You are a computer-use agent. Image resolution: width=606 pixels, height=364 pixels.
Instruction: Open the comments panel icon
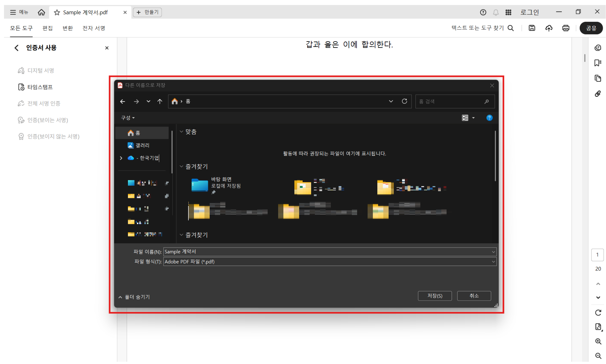pos(598,47)
